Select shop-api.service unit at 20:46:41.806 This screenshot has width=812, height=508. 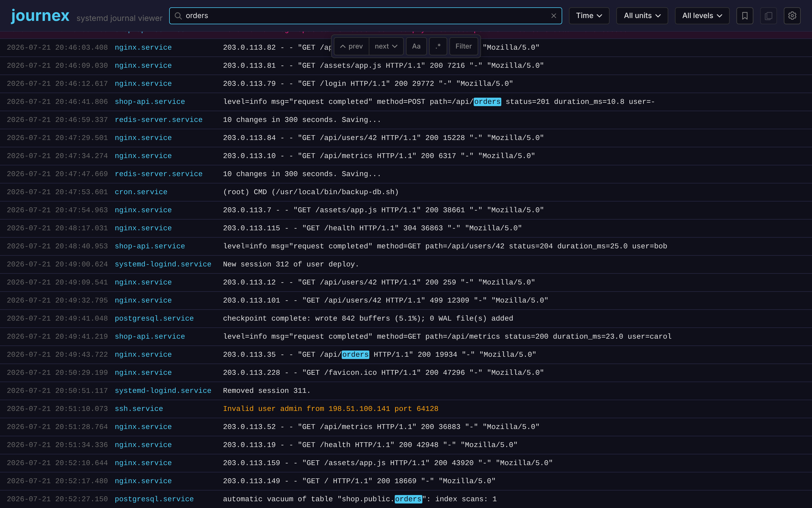pos(150,102)
